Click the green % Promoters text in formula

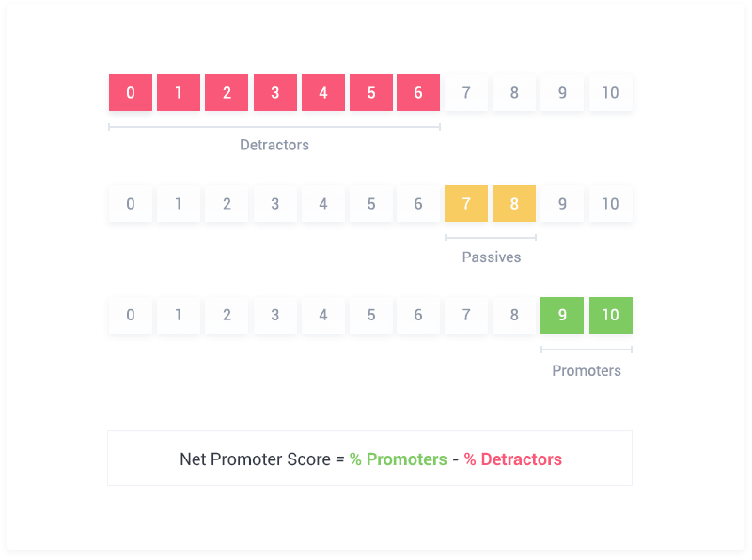(x=398, y=459)
